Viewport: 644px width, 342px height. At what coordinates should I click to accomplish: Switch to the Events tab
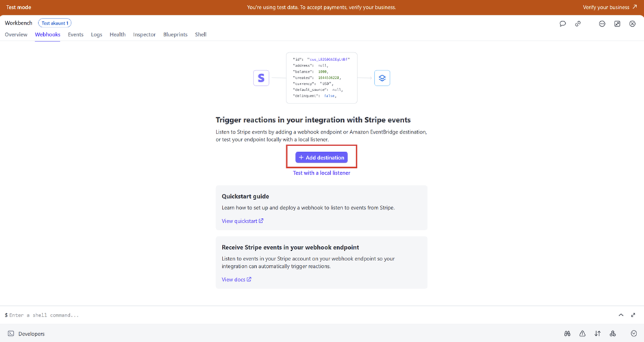(x=75, y=34)
